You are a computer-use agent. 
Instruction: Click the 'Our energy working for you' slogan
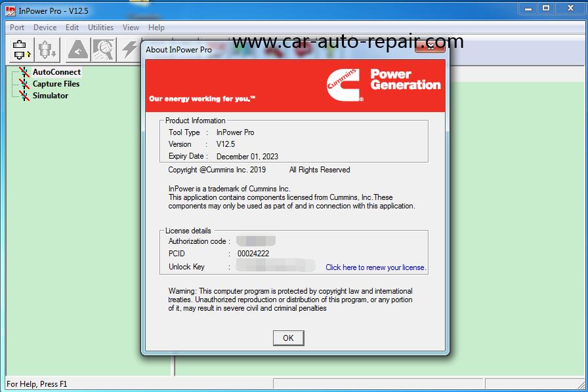tap(202, 99)
